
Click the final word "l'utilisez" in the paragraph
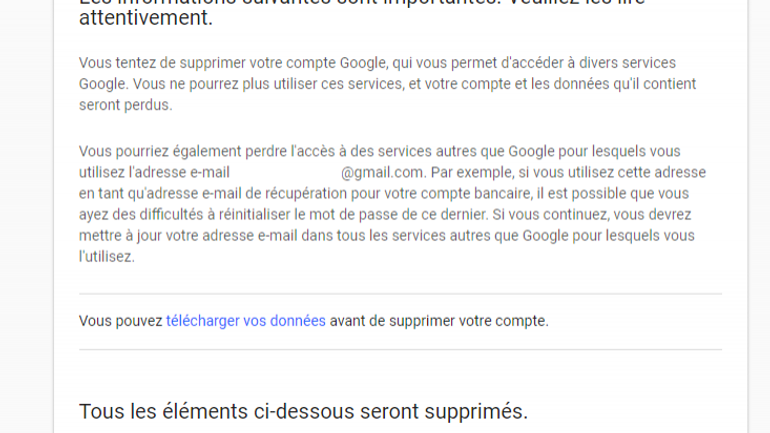click(106, 256)
